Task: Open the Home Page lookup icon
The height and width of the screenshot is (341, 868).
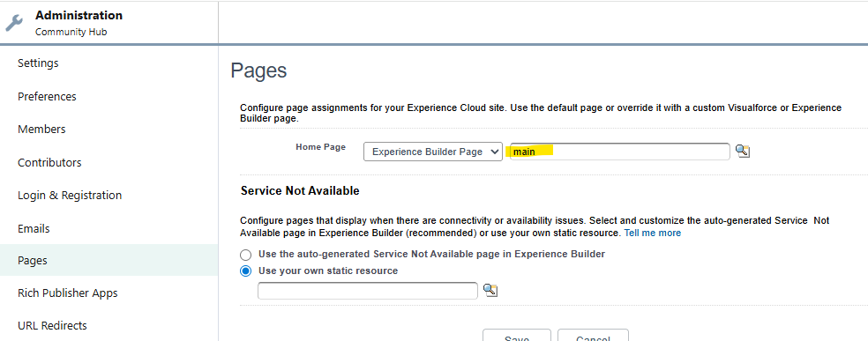Action: [743, 151]
